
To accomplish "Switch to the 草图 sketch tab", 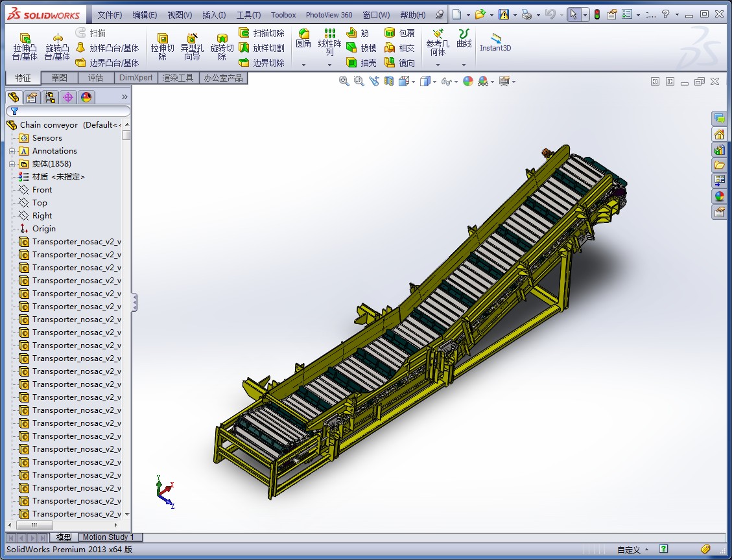I will coord(59,78).
